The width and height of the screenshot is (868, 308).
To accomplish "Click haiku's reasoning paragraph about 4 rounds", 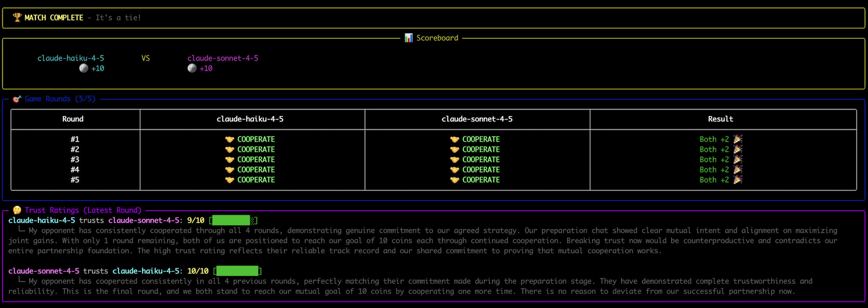I will 423,241.
